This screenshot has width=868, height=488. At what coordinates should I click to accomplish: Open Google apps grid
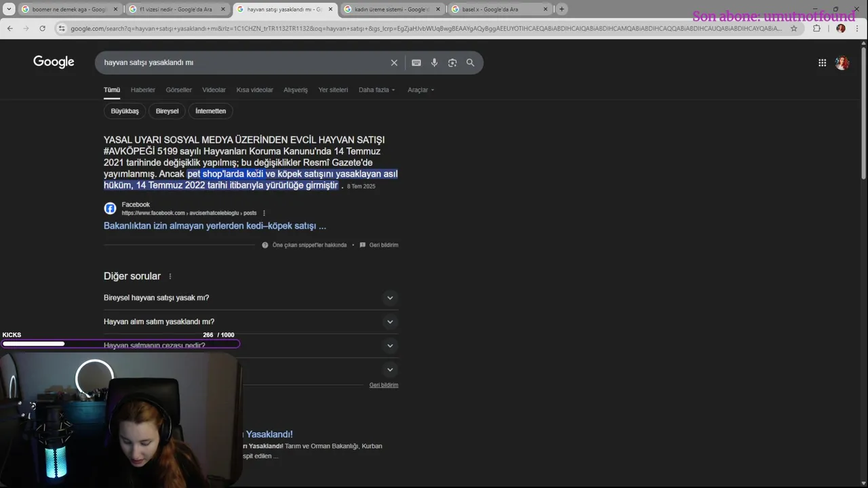(822, 62)
